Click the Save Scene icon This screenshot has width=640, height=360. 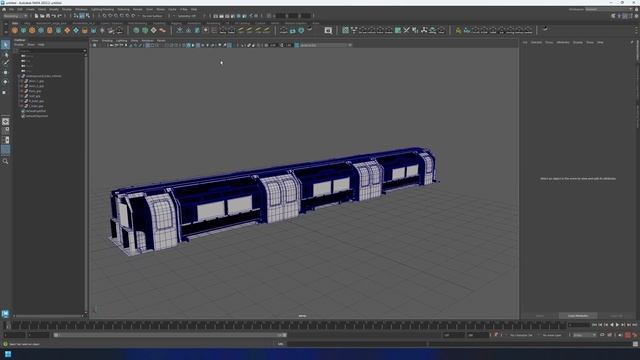(48, 16)
